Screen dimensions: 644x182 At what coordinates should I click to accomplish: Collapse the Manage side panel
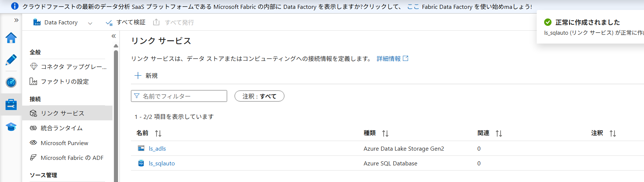[114, 36]
